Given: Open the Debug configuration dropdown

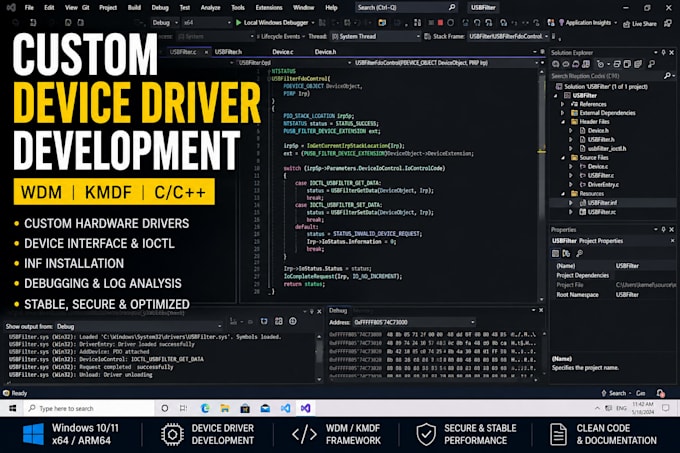Looking at the screenshot, I should (165, 23).
